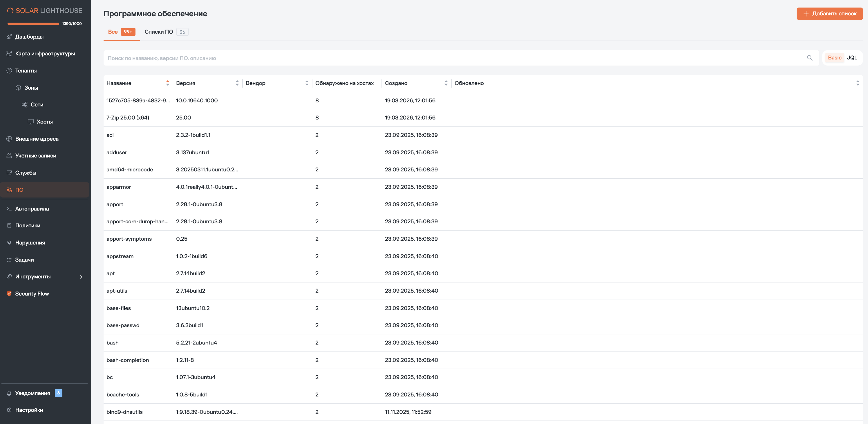
Task: Sort the table by Название column
Action: pos(167,83)
